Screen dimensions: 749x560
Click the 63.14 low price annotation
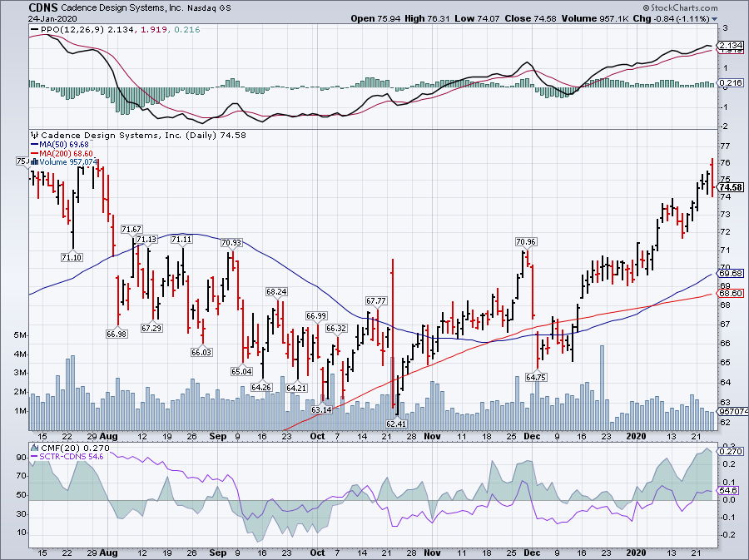(321, 409)
